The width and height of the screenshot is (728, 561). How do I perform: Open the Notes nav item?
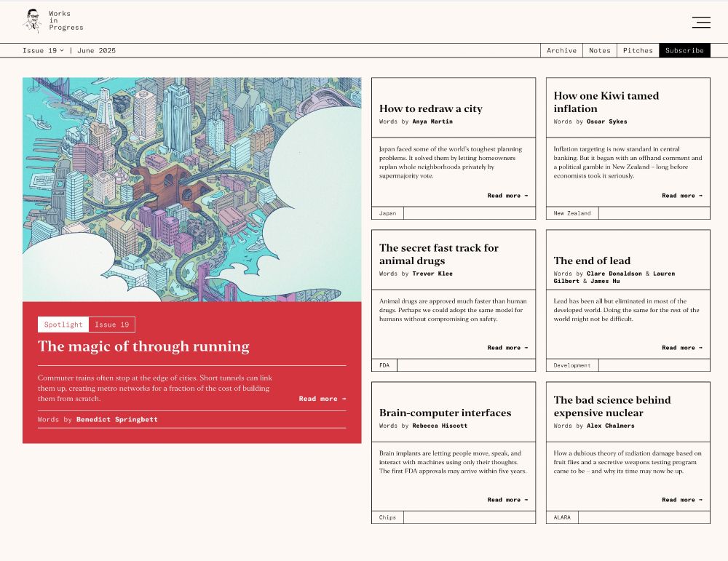599,51
